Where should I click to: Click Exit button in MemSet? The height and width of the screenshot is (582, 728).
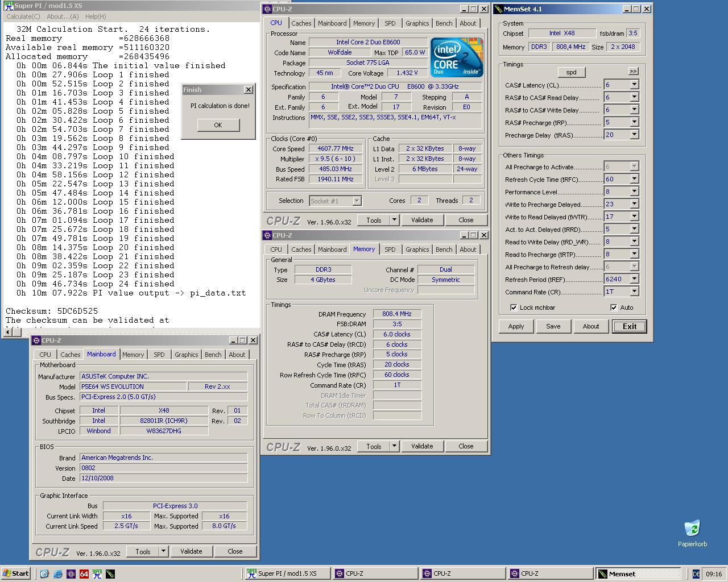coord(630,326)
